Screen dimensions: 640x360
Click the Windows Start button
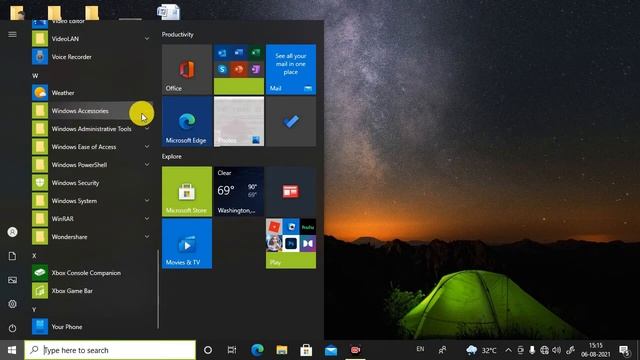pos(12,350)
